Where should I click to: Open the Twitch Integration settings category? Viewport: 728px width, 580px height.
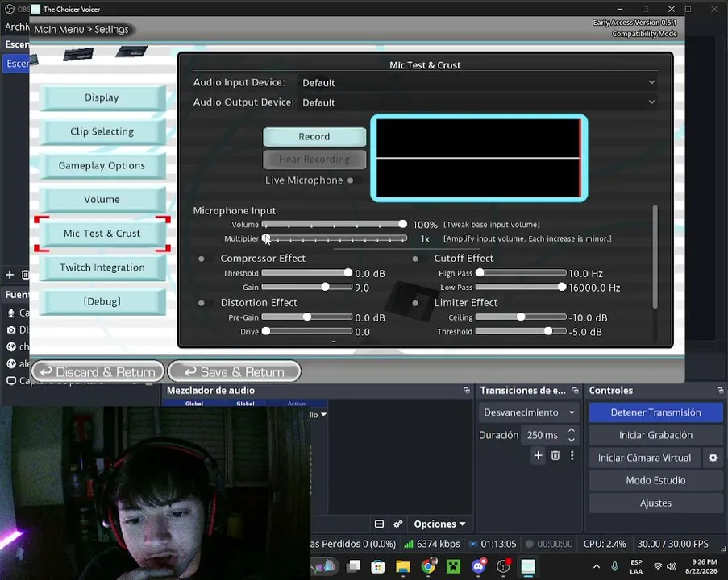point(102,267)
